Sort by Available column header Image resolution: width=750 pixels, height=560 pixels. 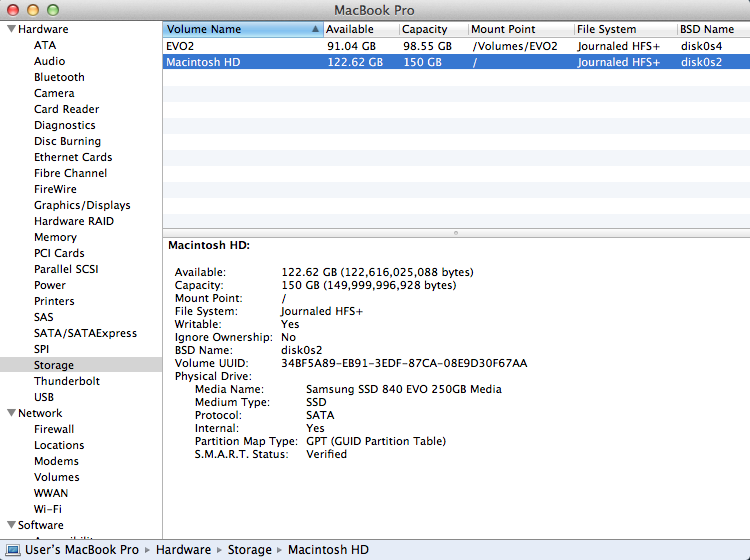(x=362, y=29)
